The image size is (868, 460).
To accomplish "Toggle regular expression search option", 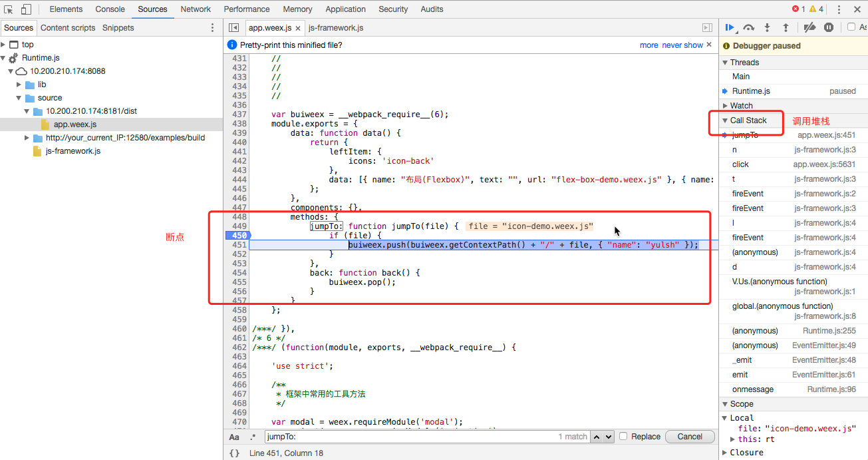I will pos(253,437).
